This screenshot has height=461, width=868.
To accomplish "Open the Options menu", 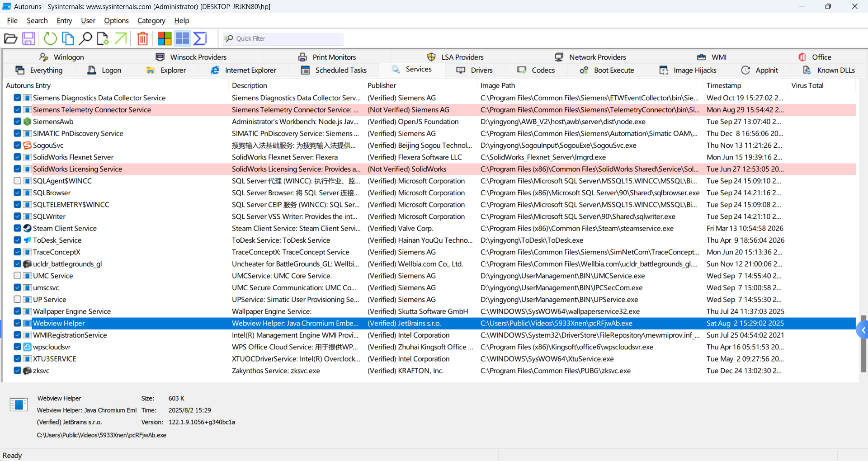I will point(116,20).
